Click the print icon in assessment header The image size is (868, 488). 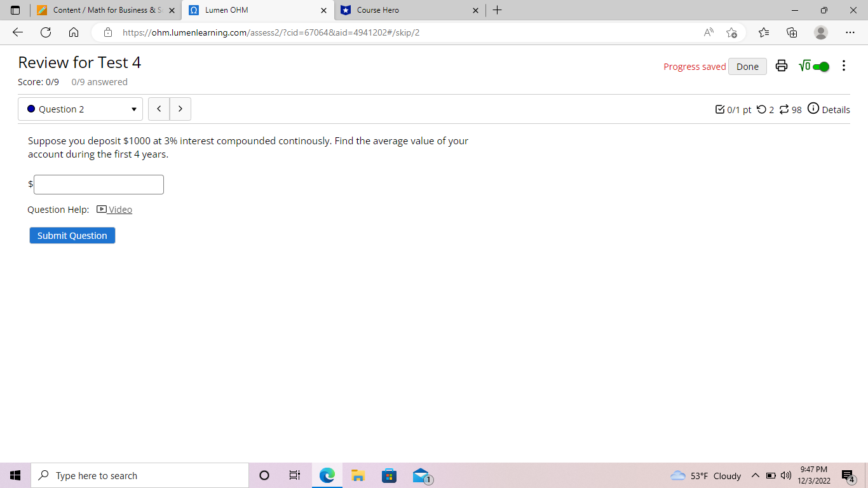[x=782, y=66]
